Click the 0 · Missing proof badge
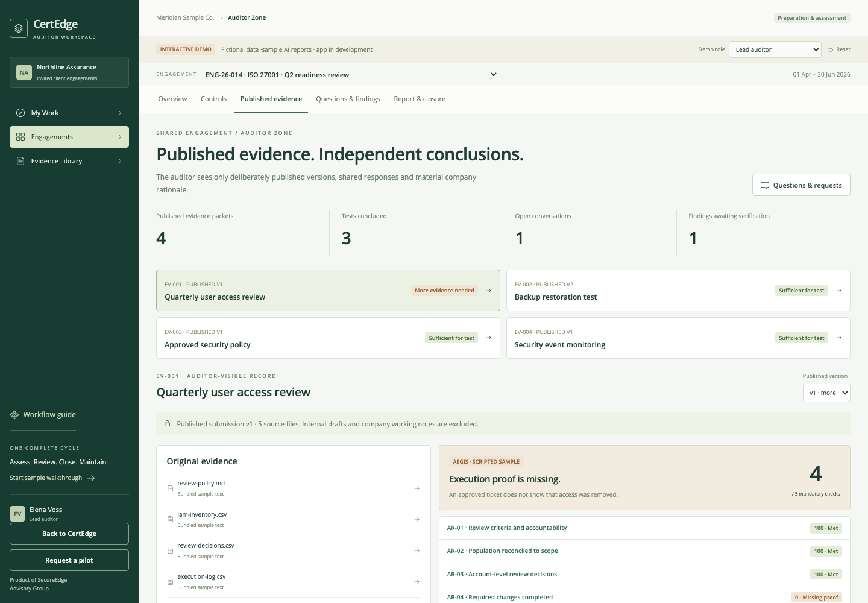The width and height of the screenshot is (868, 603). pyautogui.click(x=816, y=598)
